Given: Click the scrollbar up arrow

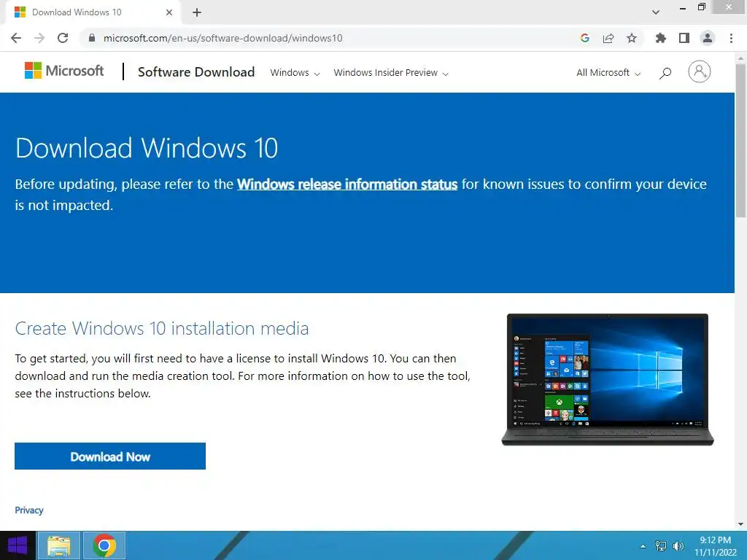Looking at the screenshot, I should point(740,57).
